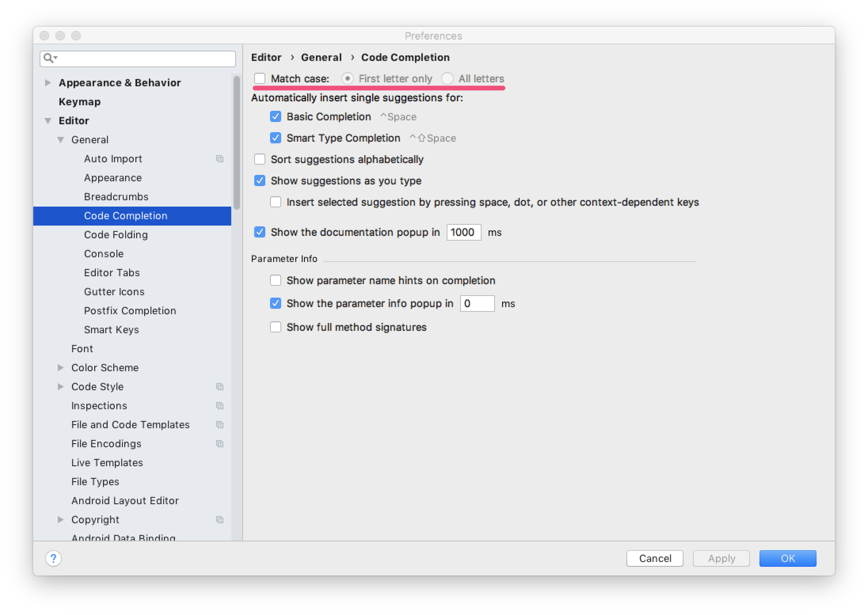The image size is (868, 615).
Task: Click project-level icon next to Auto Import
Action: tap(220, 159)
